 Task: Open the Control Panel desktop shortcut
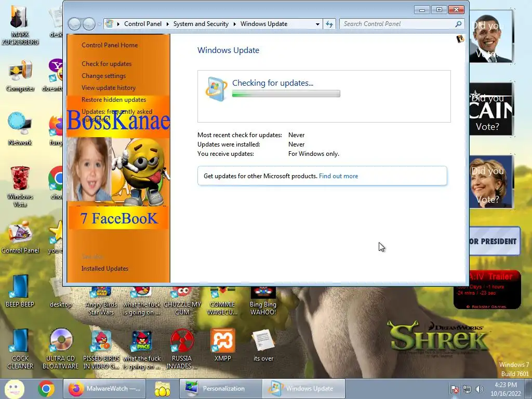pos(20,237)
